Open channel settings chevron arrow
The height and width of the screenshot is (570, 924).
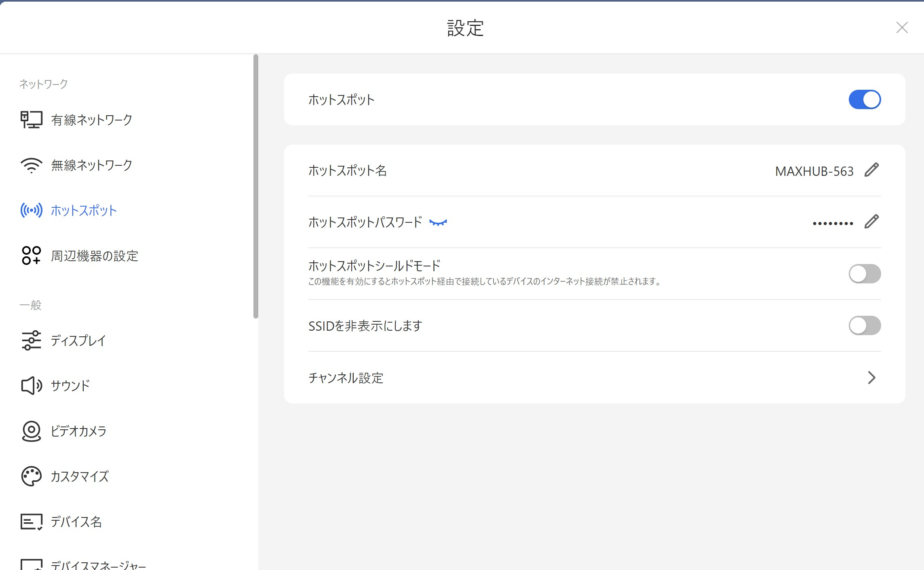click(871, 378)
